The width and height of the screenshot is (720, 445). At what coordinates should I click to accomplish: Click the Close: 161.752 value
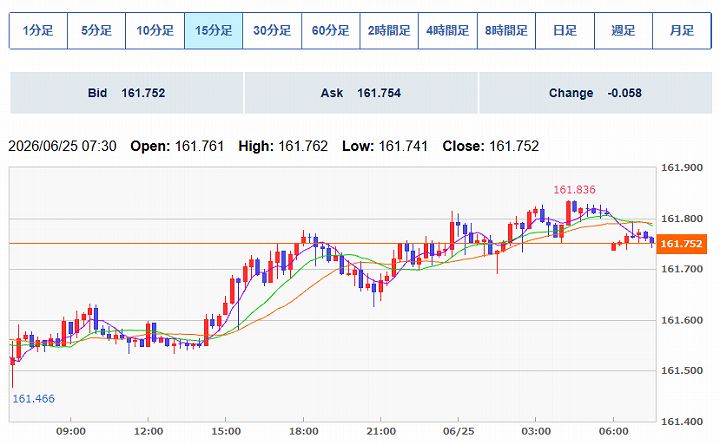pyautogui.click(x=491, y=146)
